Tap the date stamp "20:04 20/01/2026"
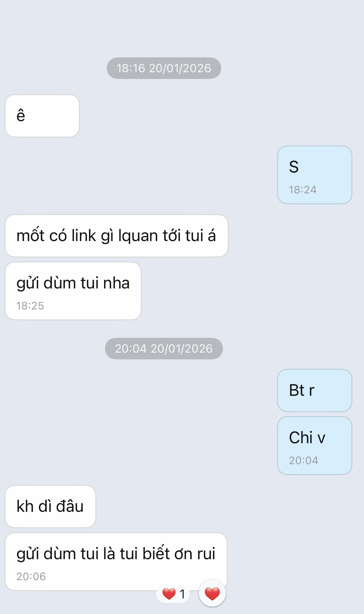Image resolution: width=364 pixels, height=614 pixels. [164, 348]
